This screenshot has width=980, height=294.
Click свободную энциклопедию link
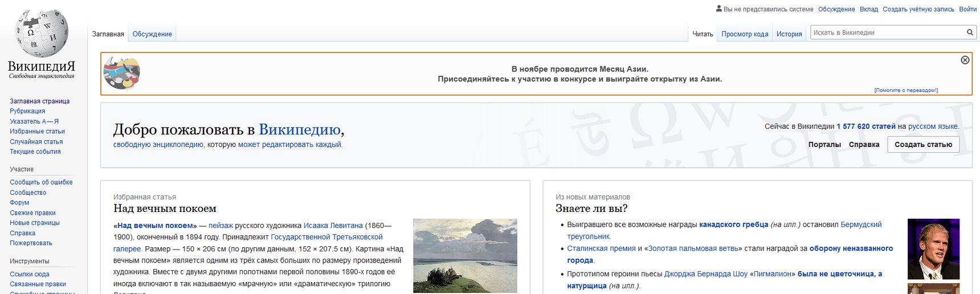158,145
